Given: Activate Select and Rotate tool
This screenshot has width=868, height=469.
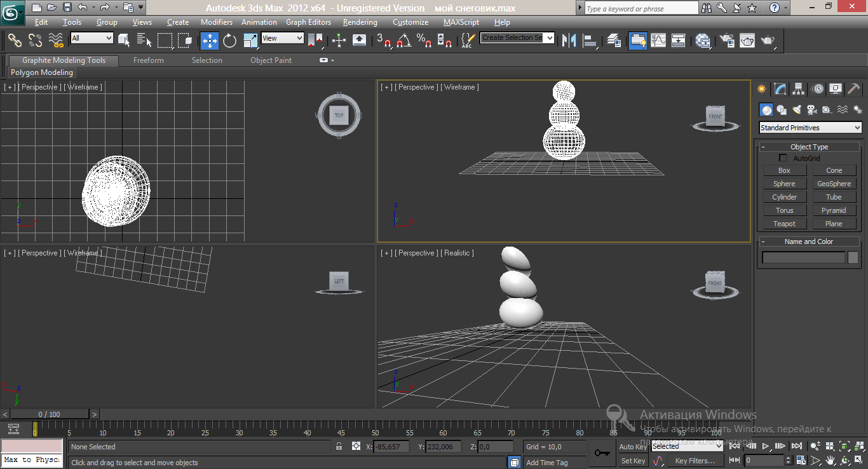Looking at the screenshot, I should (229, 40).
